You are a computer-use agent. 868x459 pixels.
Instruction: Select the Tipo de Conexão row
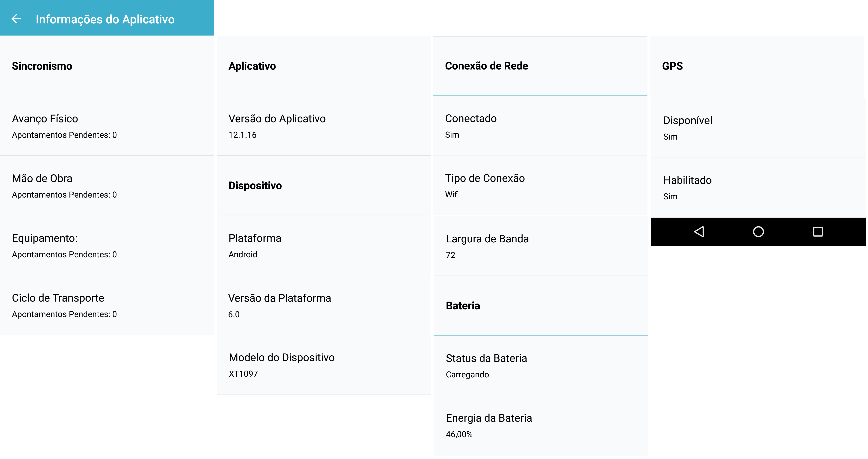click(540, 185)
